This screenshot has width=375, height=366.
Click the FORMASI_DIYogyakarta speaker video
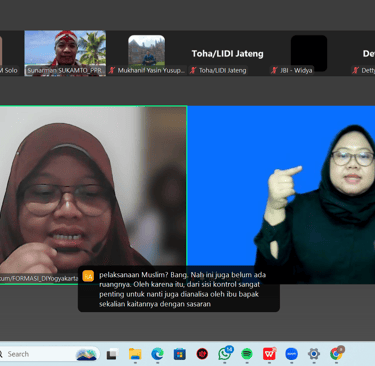tap(93, 195)
